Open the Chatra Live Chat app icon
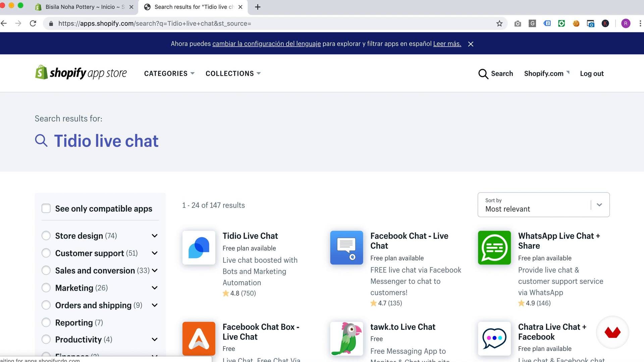The width and height of the screenshot is (644, 362). pyautogui.click(x=494, y=339)
